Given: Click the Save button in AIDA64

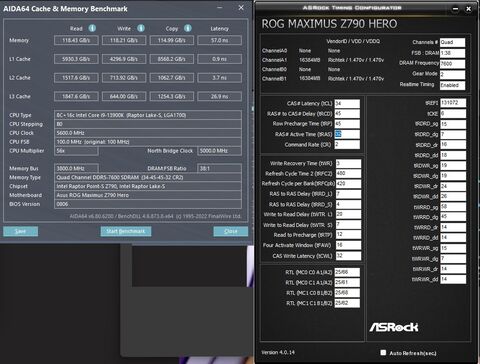Looking at the screenshot, I should 21,231.
